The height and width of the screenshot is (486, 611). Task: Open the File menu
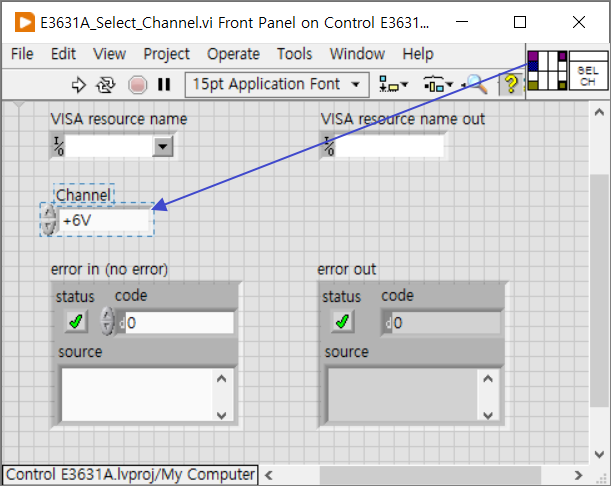pyautogui.click(x=22, y=54)
